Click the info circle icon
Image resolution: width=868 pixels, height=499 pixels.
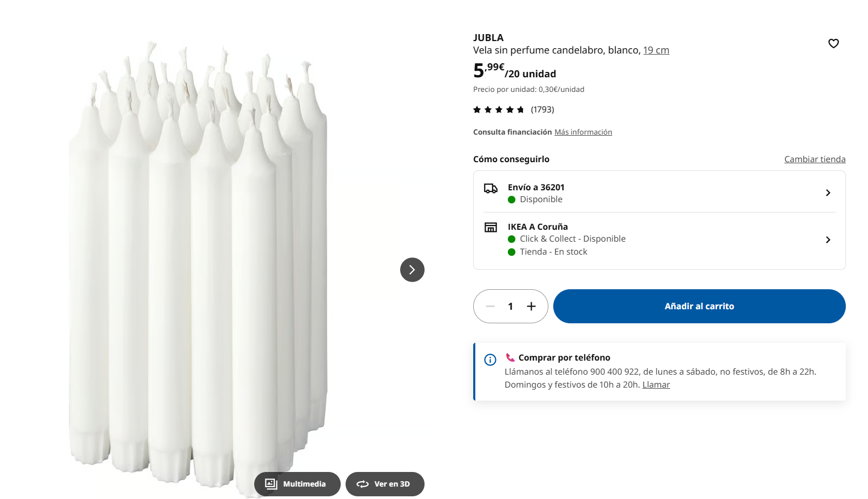(490, 360)
